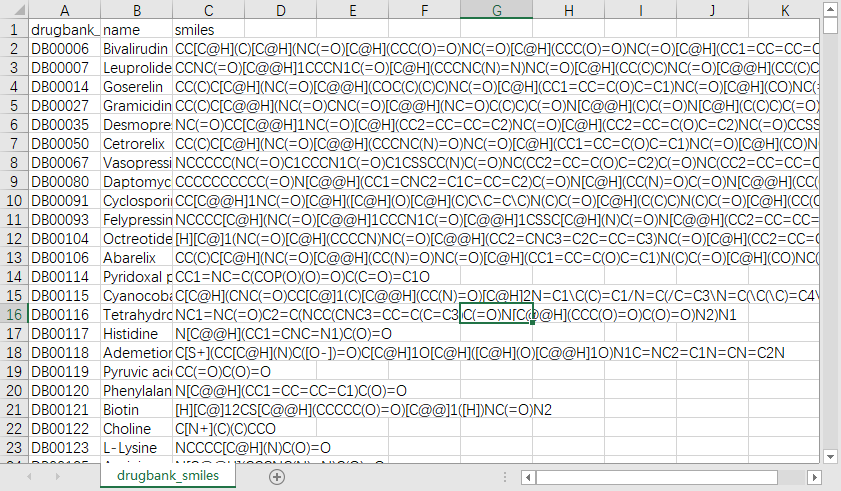Click cell DB00121
841x491 pixels.
point(64,410)
